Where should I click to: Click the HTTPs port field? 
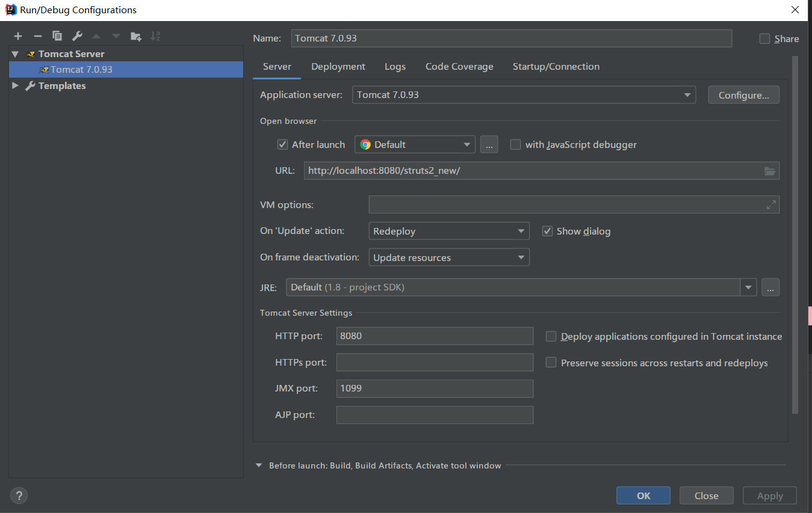(x=435, y=363)
